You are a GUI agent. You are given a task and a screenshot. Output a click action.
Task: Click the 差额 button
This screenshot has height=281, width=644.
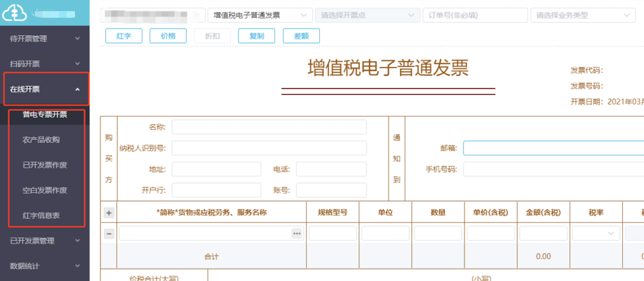(301, 36)
